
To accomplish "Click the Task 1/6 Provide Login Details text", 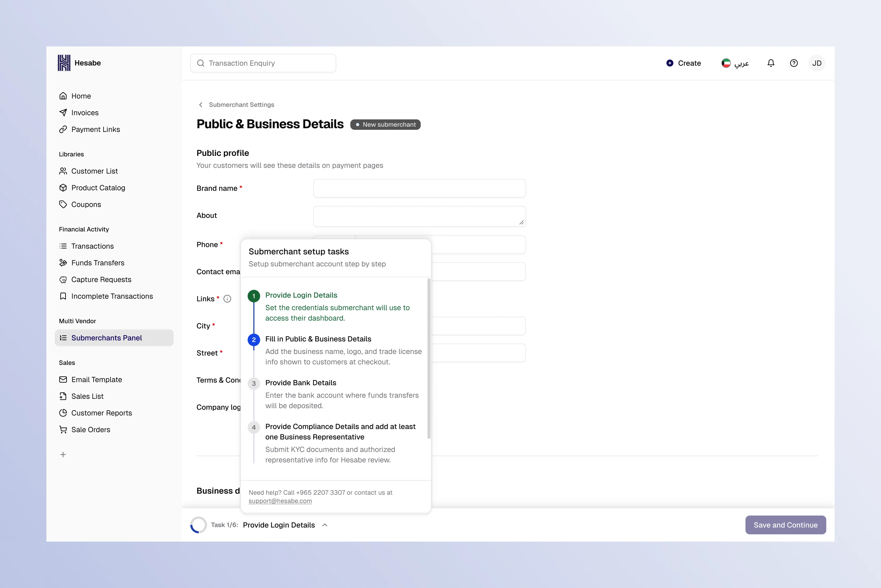I will pyautogui.click(x=263, y=525).
